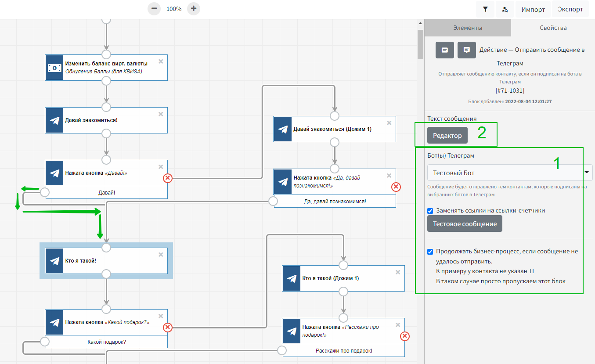The height and width of the screenshot is (364, 595).
Task: Uncheck «Продолжать бизнес-процесс» checkbox
Action: point(430,252)
